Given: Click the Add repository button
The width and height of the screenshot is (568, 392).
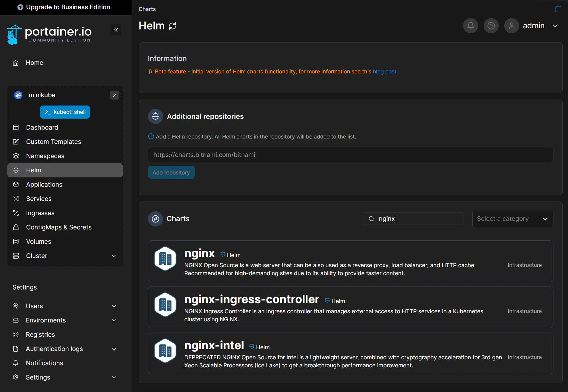Looking at the screenshot, I should click(x=171, y=173).
